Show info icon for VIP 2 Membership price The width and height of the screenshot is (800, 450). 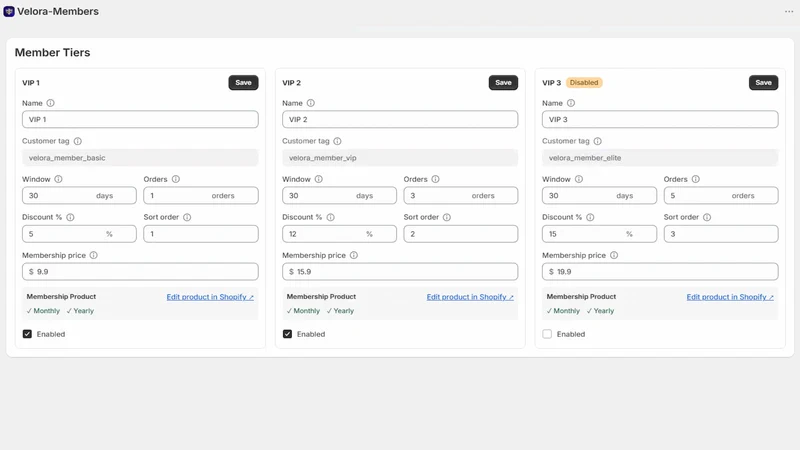pos(354,255)
